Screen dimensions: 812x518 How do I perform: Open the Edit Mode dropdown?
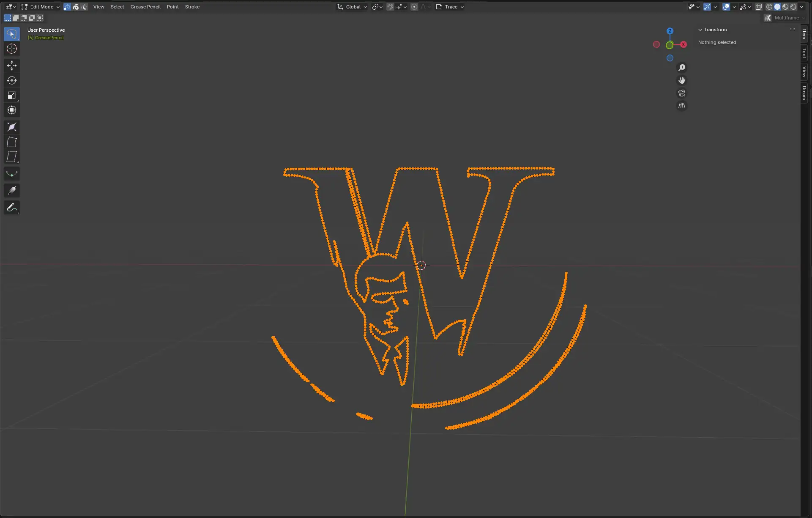click(41, 7)
